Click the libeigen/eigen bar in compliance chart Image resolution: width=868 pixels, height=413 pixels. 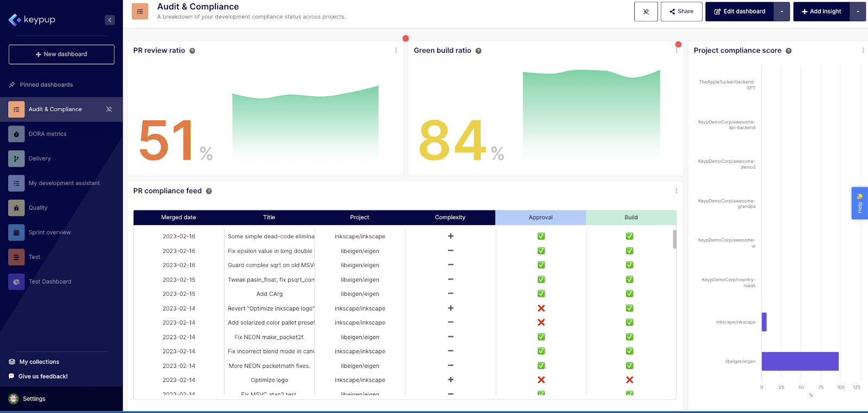tap(800, 361)
